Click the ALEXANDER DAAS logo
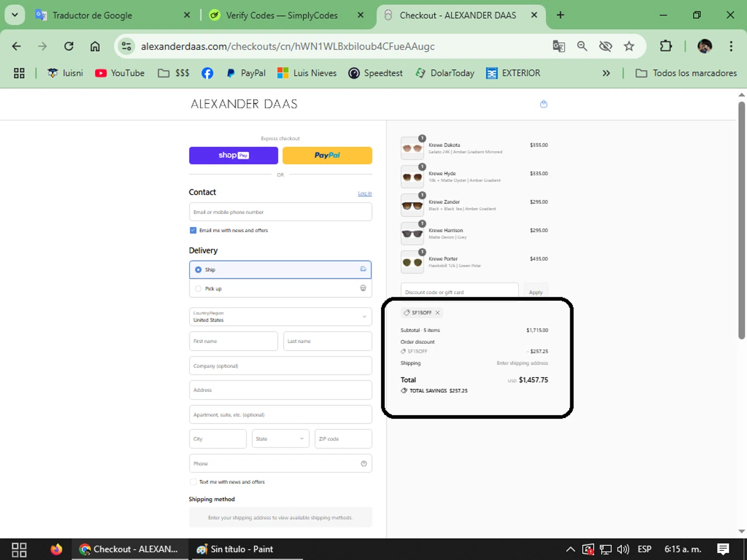 click(244, 104)
